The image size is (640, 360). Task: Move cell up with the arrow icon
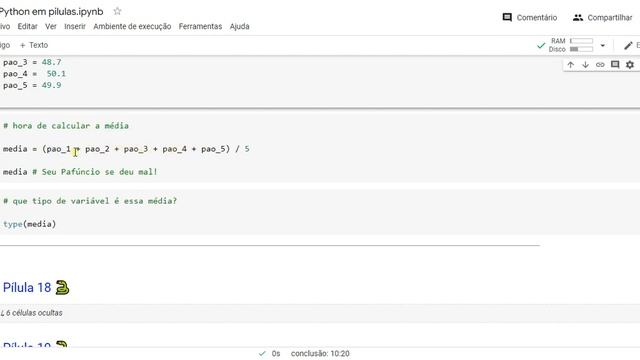click(571, 64)
